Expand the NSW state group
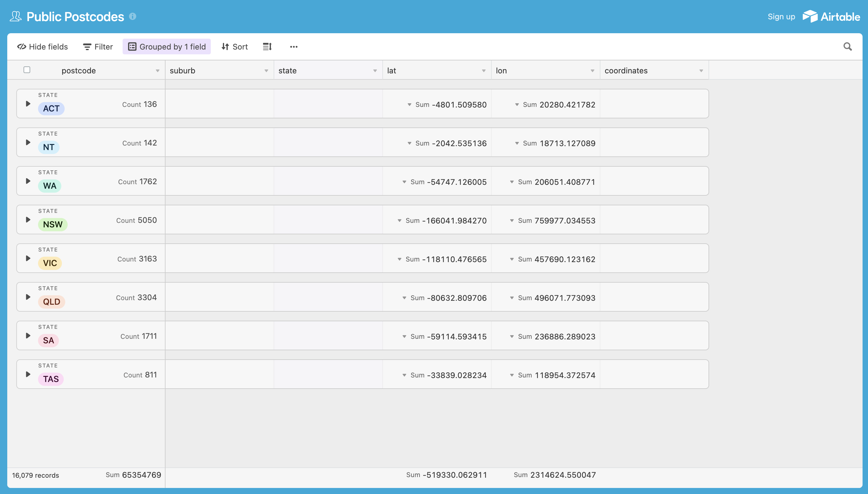 (x=28, y=220)
